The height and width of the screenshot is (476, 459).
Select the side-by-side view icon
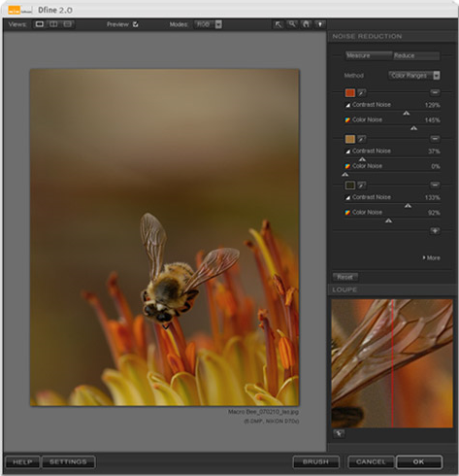pos(67,24)
